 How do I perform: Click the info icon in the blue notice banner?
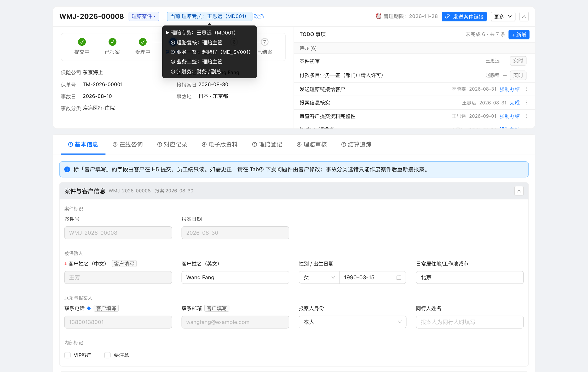point(67,169)
